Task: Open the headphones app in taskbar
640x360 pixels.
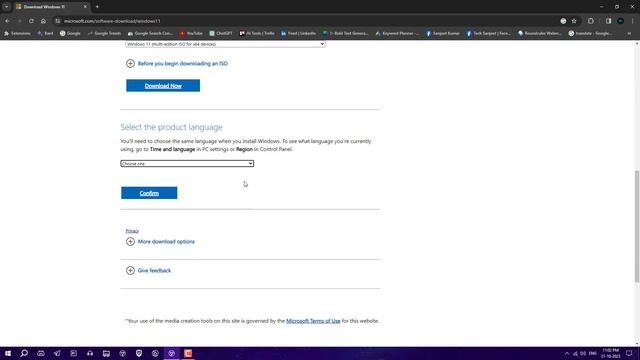Action: 90,353
